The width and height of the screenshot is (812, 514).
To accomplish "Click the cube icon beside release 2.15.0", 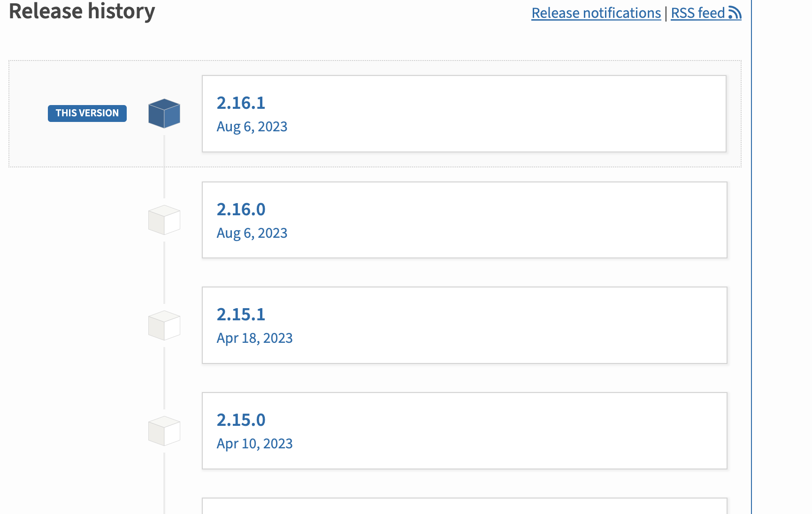I will click(x=164, y=431).
